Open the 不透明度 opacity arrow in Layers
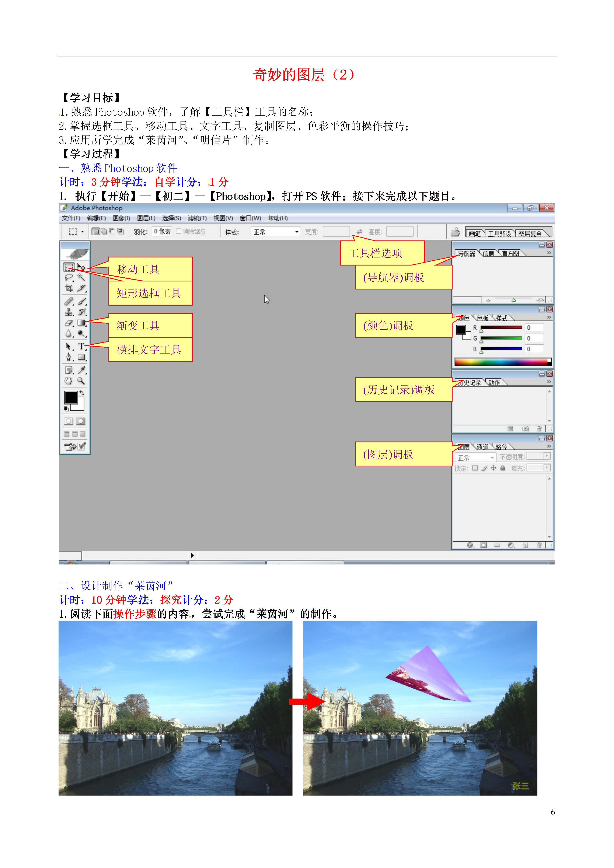The width and height of the screenshot is (614, 868). click(547, 456)
